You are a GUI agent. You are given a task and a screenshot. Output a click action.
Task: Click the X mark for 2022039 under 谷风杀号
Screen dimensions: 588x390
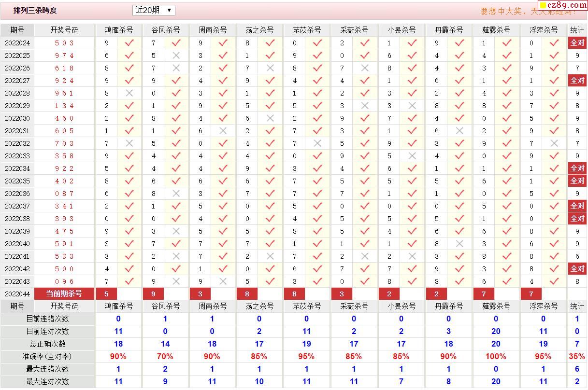point(176,231)
